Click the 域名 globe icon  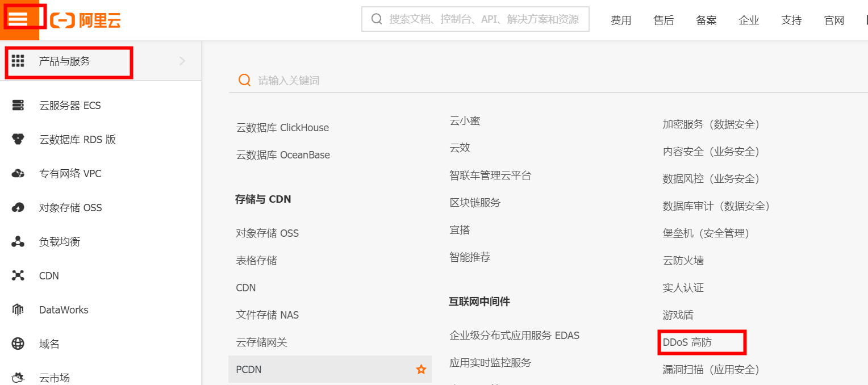coord(18,344)
